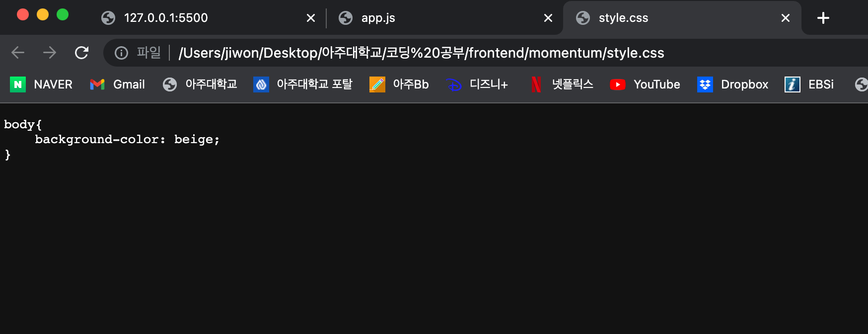Open the YouTube bookmark
This screenshot has height=334, width=868.
[x=645, y=84]
